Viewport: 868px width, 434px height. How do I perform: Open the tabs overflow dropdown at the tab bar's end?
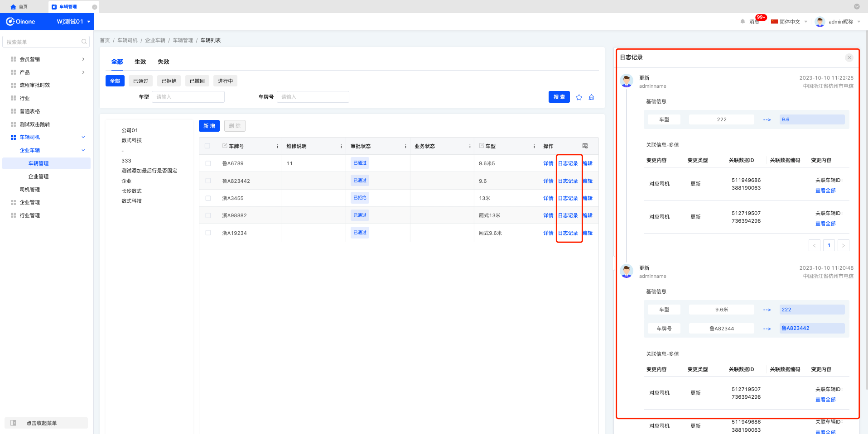tap(857, 7)
